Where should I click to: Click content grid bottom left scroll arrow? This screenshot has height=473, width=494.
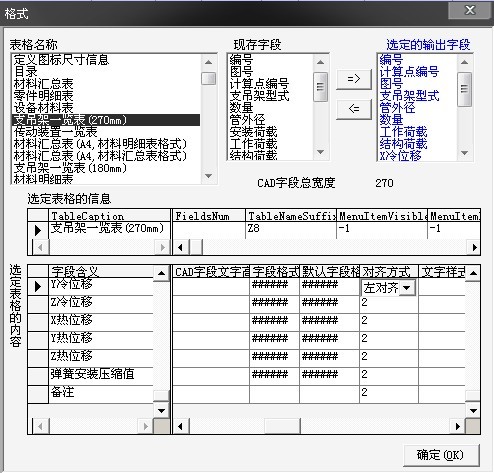[180, 426]
